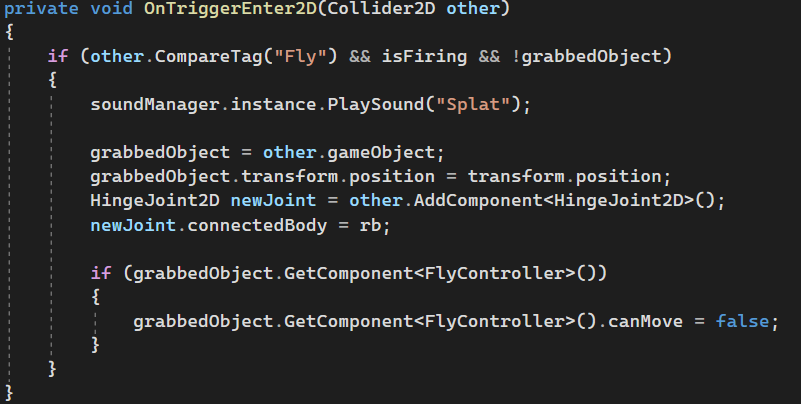Click the canMove property

645,322
